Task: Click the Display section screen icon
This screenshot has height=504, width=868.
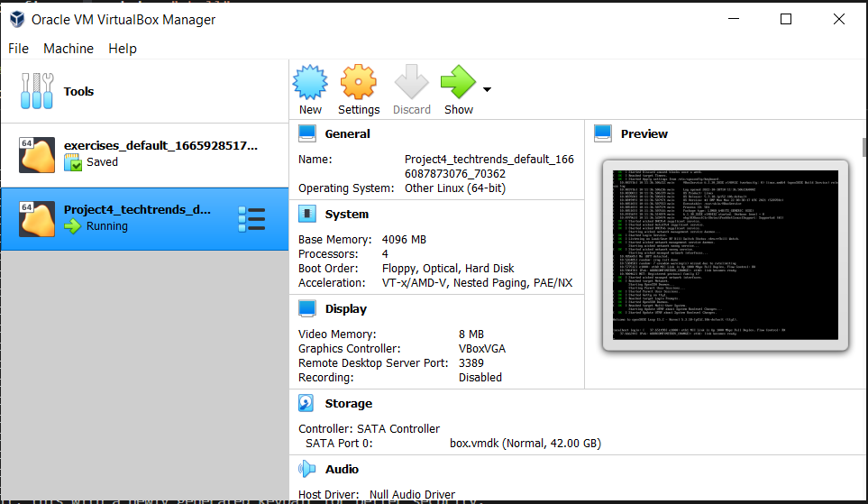Action: click(x=307, y=308)
